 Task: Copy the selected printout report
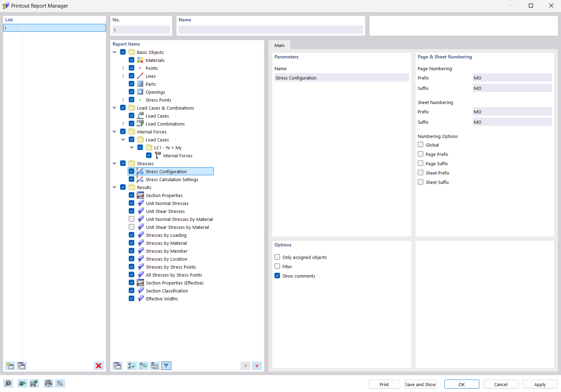(21, 366)
